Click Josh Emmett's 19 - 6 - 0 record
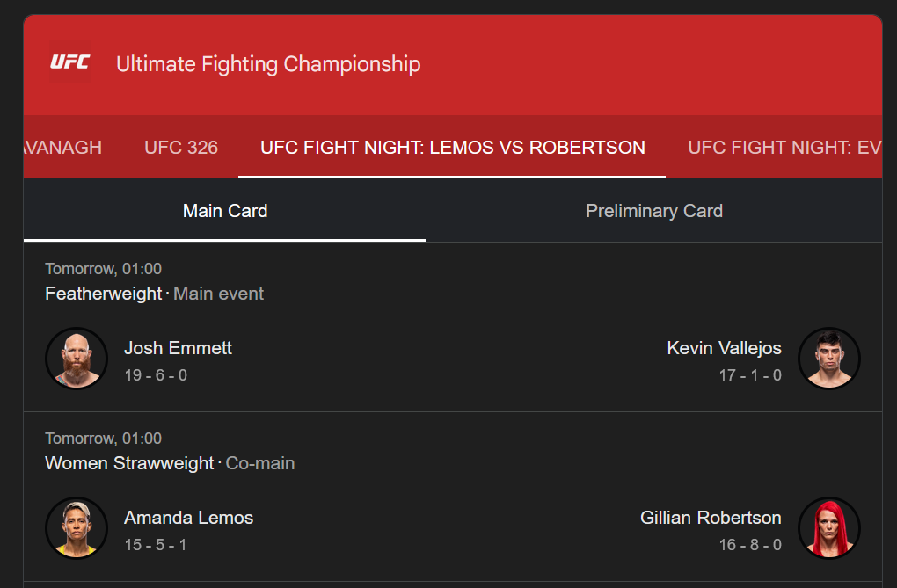Image resolution: width=897 pixels, height=588 pixels. point(156,375)
